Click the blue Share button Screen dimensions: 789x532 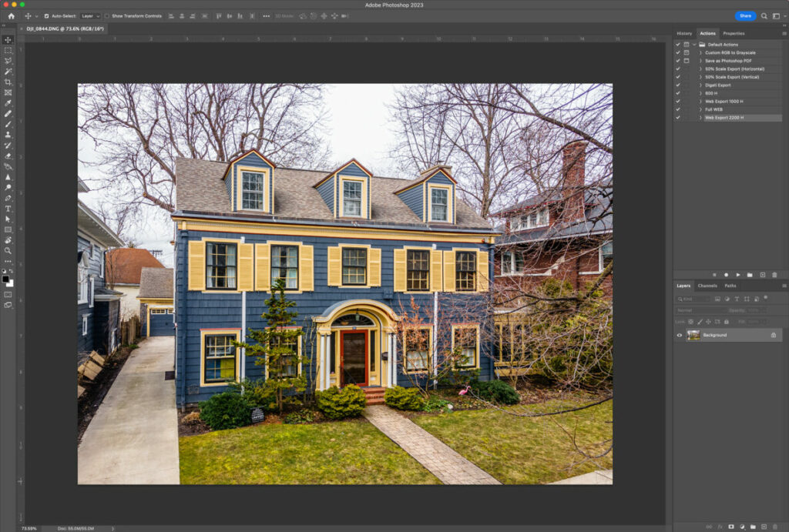[x=745, y=15]
